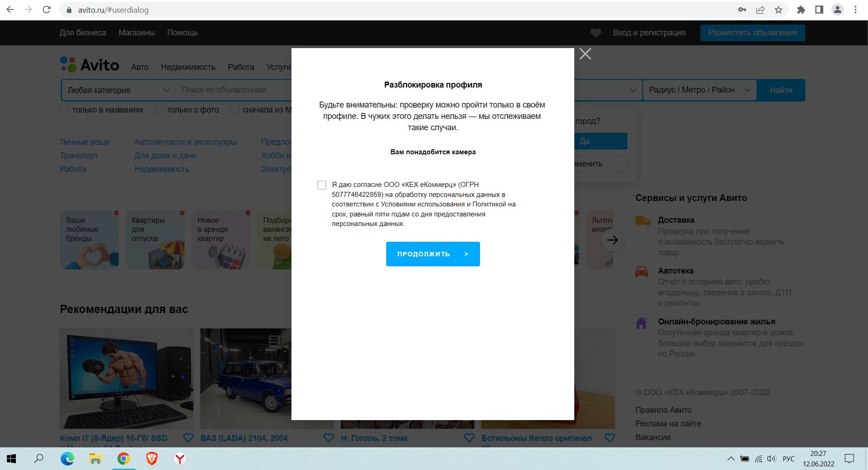868x470 pixels.
Task: Open the Ваши любимые бренды story card
Action: click(89, 240)
